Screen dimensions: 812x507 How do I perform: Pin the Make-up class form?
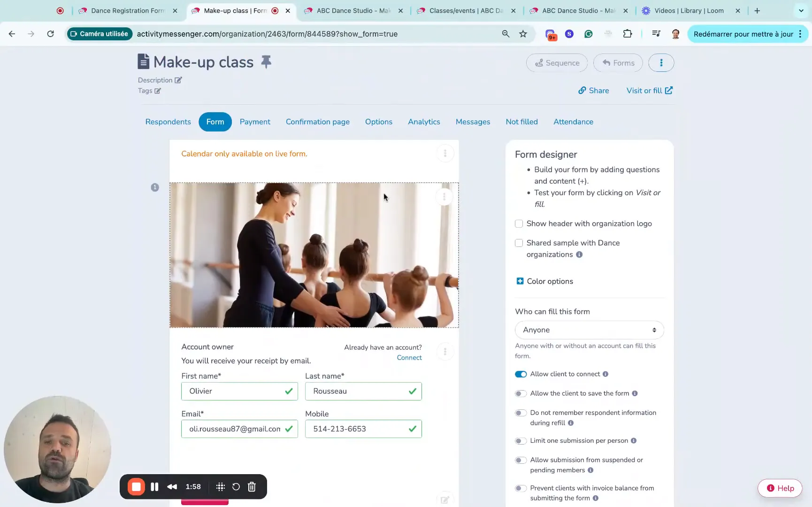click(266, 61)
